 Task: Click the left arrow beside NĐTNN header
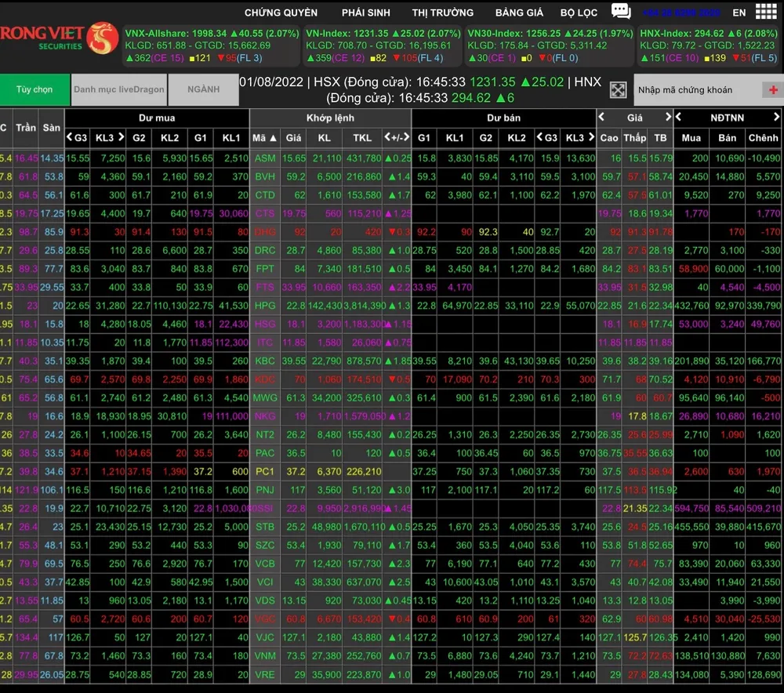680,118
